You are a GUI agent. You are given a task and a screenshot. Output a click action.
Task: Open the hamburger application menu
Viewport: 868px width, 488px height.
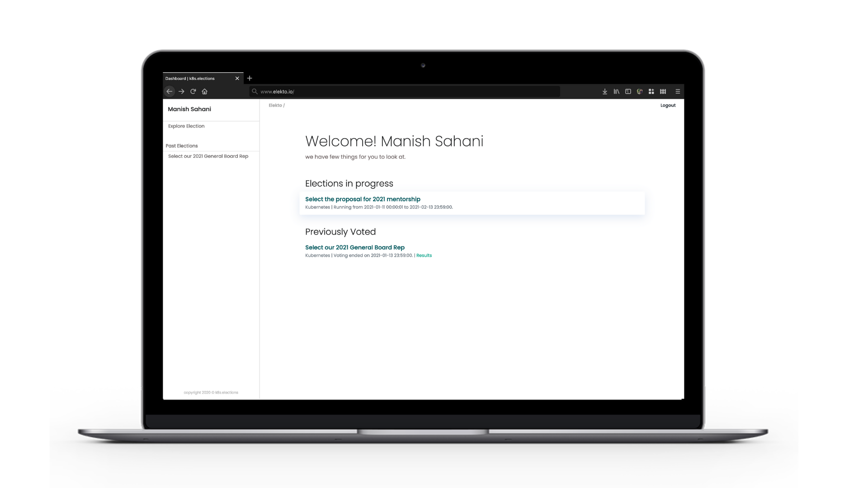click(x=678, y=91)
